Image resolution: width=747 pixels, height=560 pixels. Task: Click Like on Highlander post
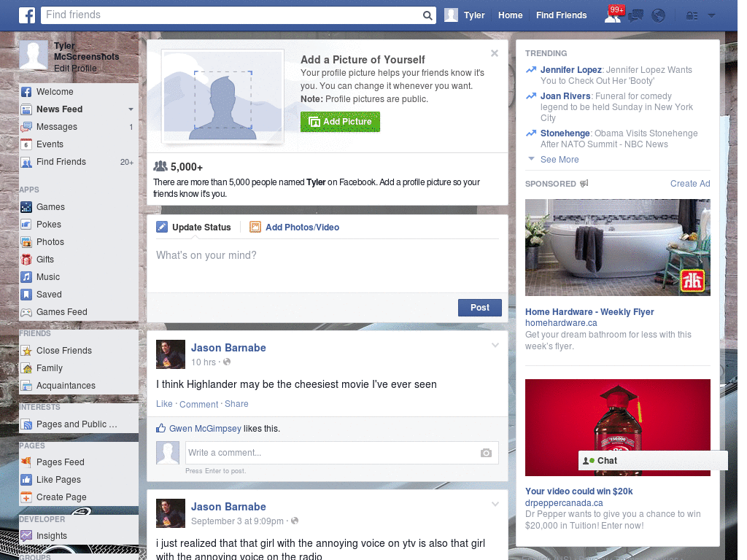point(164,404)
